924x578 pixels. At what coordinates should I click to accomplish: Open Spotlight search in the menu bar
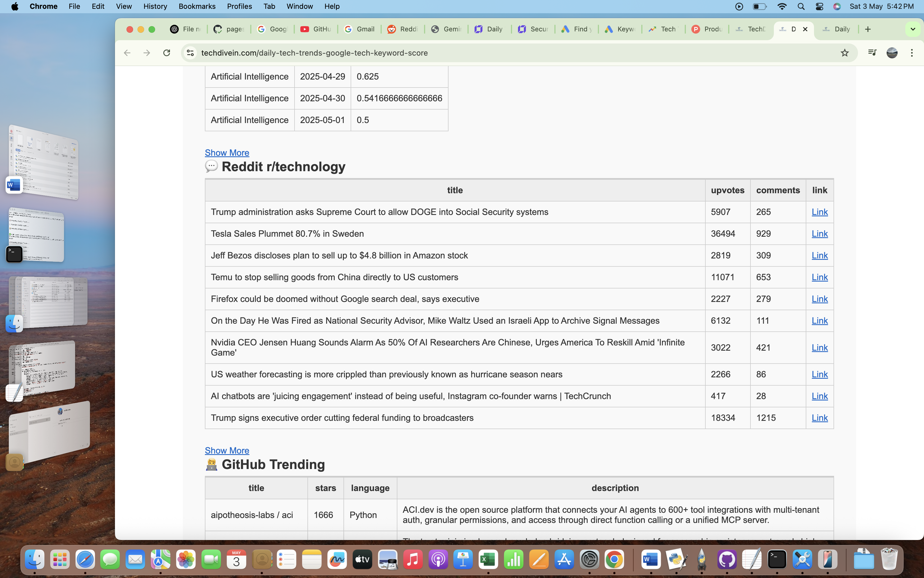801,7
